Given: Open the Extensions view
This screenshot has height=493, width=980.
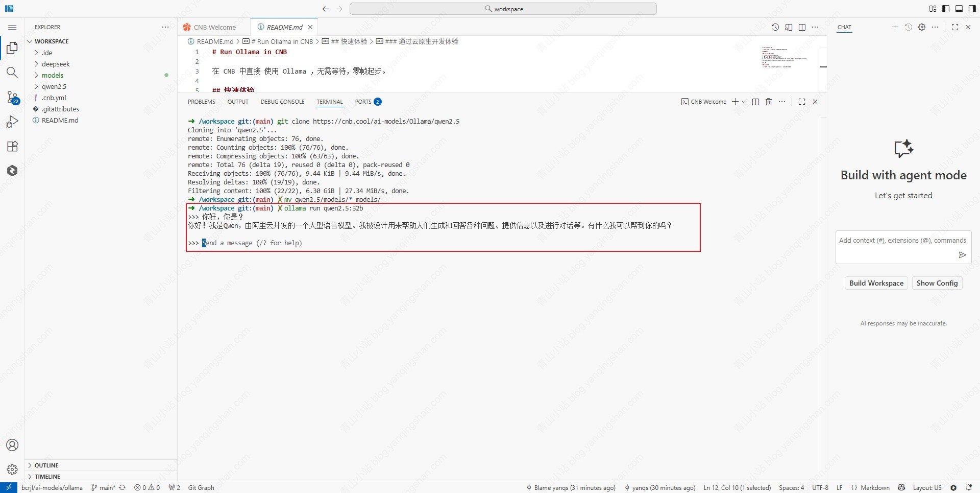Looking at the screenshot, I should tap(12, 147).
